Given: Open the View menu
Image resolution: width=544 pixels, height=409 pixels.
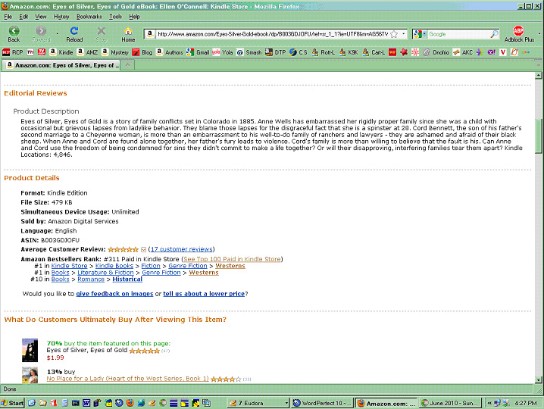Looking at the screenshot, I should pyautogui.click(x=41, y=16).
